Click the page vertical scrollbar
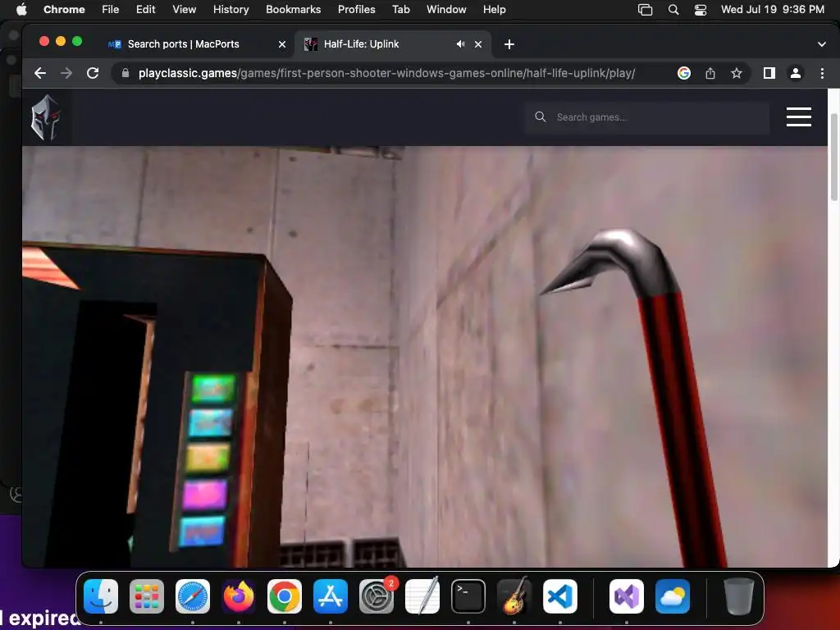The width and height of the screenshot is (840, 630). (834, 157)
